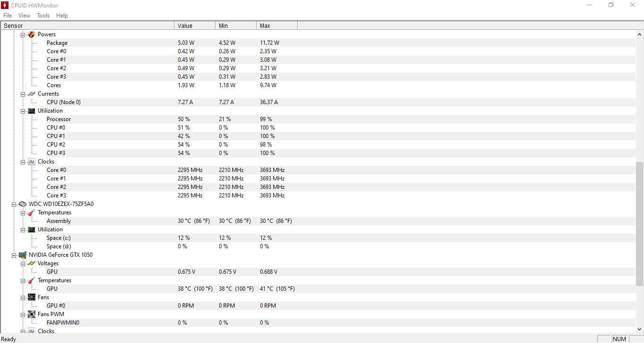Click the Sensor column header
Screen dimensions: 644x343
[87, 25]
